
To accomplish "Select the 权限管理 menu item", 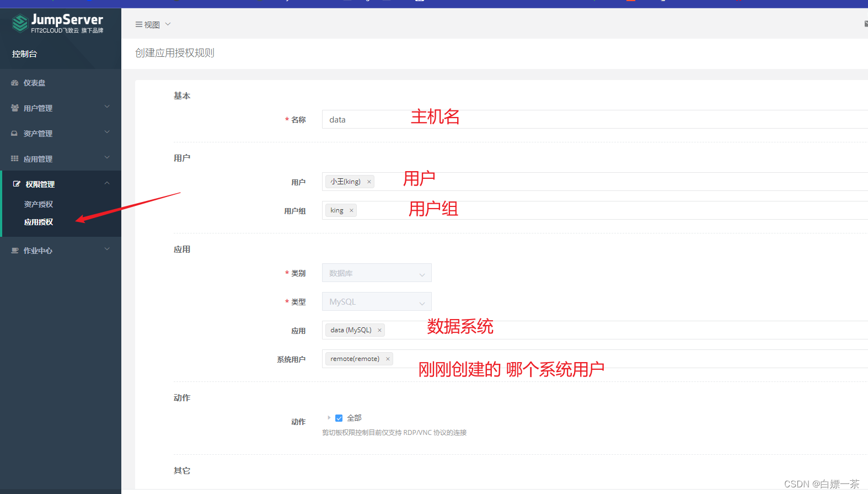I will [61, 184].
